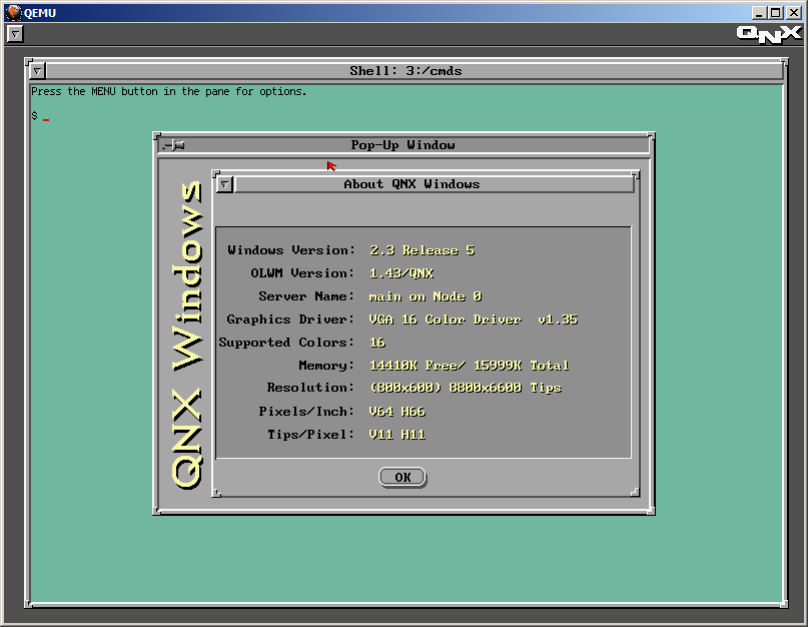Click the Memory value showing free and total
The width and height of the screenshot is (808, 627).
pos(468,366)
